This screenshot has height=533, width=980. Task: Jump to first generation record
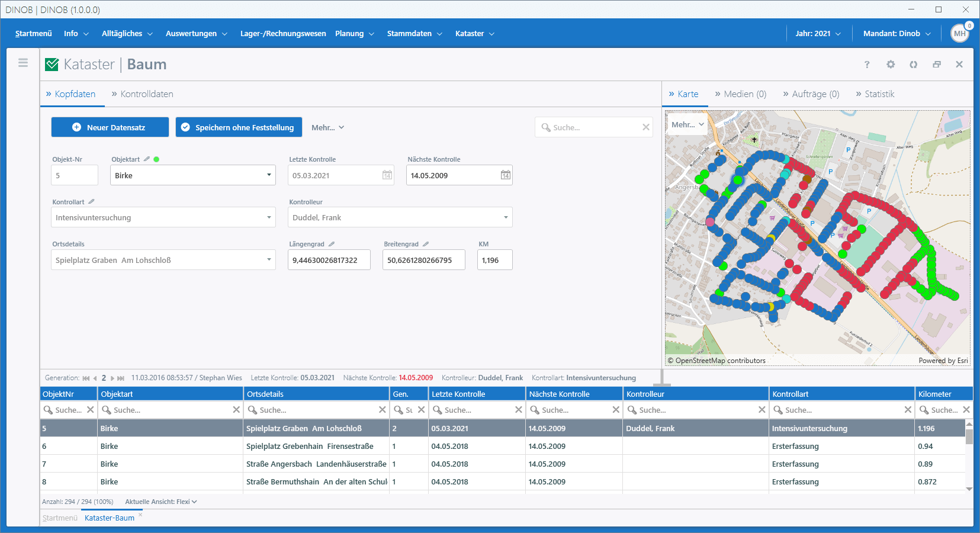click(86, 378)
